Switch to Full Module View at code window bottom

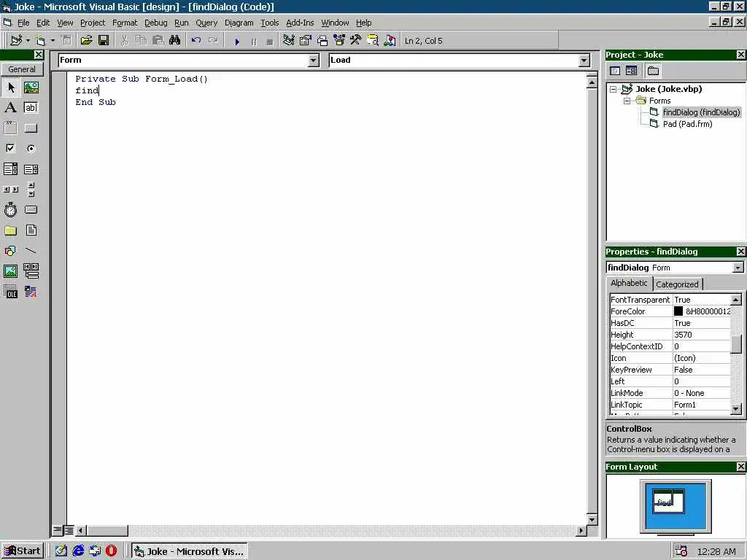(x=69, y=529)
